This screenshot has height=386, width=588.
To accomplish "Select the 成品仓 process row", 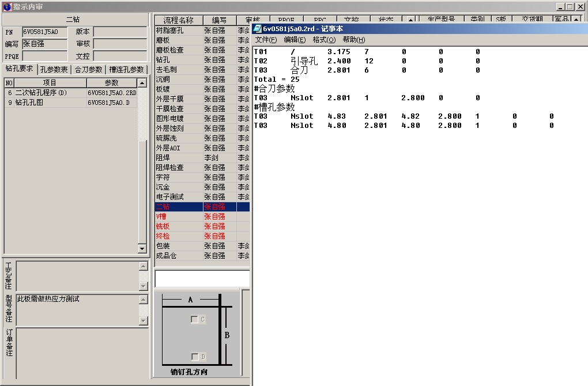I will (x=202, y=255).
